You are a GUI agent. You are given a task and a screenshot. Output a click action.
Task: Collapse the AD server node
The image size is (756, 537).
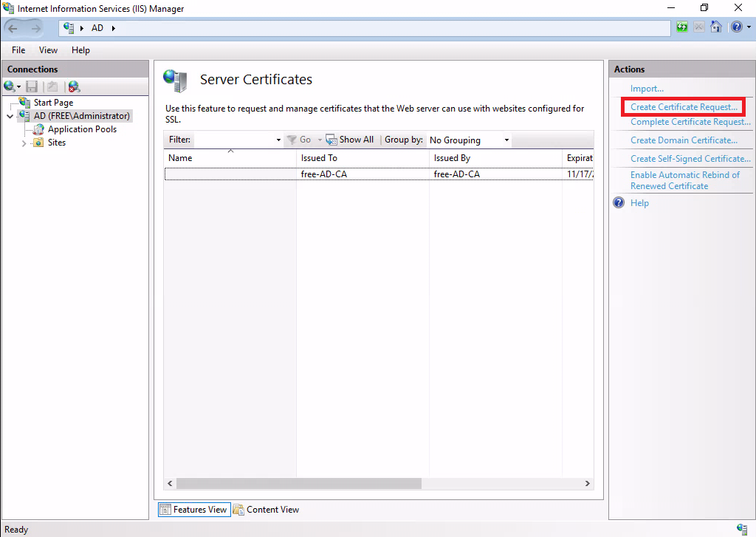point(10,116)
